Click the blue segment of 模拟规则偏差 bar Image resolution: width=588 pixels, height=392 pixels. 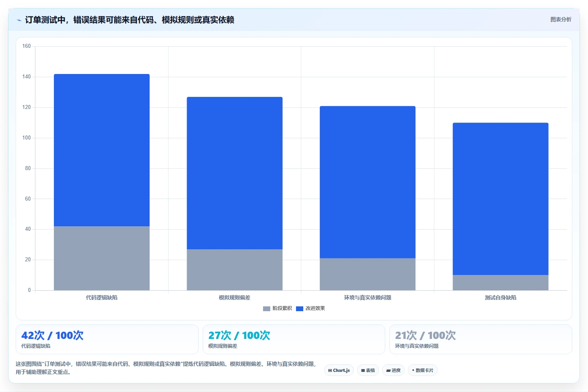tap(234, 173)
